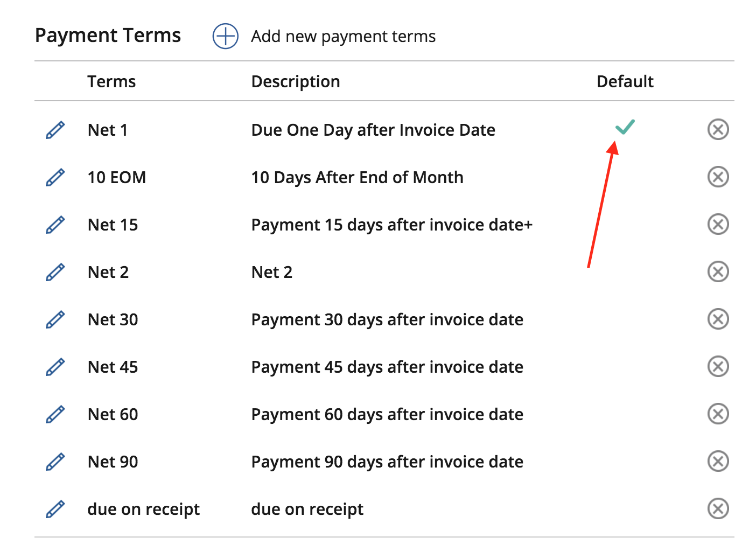Image resolution: width=756 pixels, height=544 pixels.
Task: Open editor for Net 30 term
Action: (55, 319)
